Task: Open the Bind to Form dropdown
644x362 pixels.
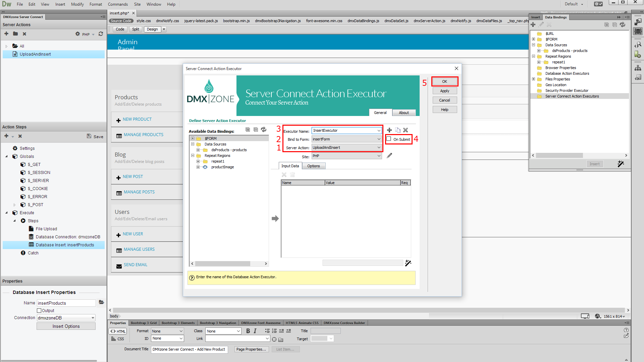Action: (379, 139)
